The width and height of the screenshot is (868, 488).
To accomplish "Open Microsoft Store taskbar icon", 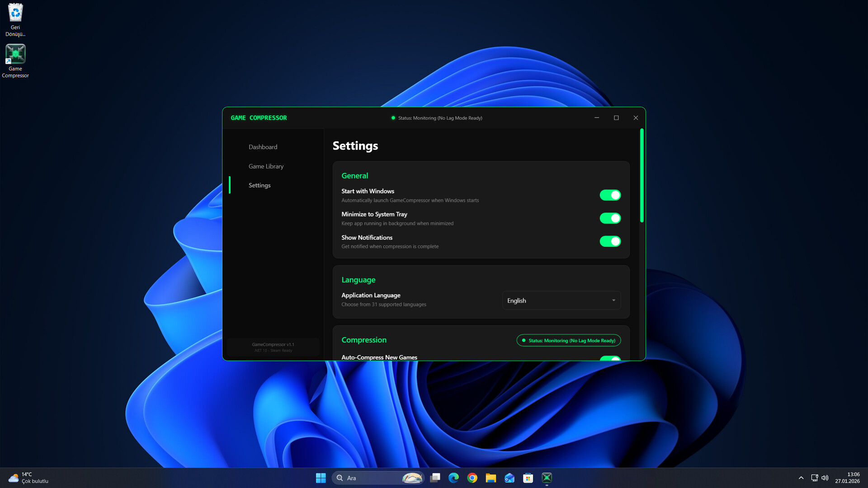I will click(x=528, y=478).
